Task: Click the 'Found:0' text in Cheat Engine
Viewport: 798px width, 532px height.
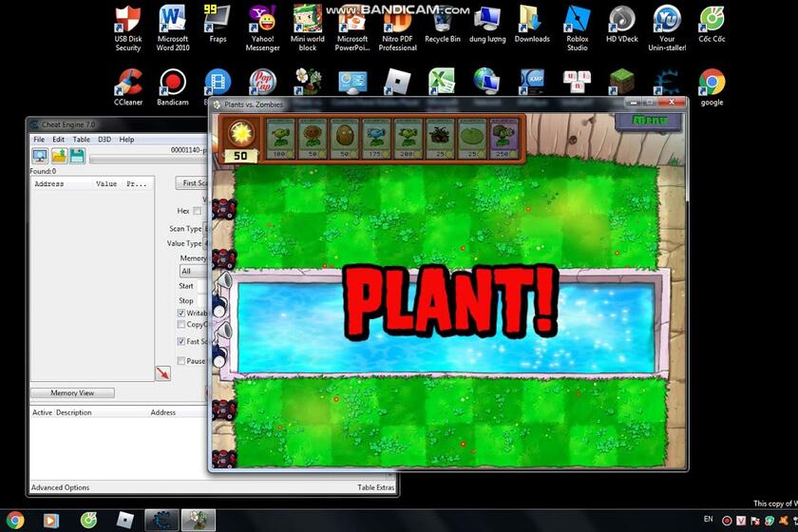Action: 44,172
